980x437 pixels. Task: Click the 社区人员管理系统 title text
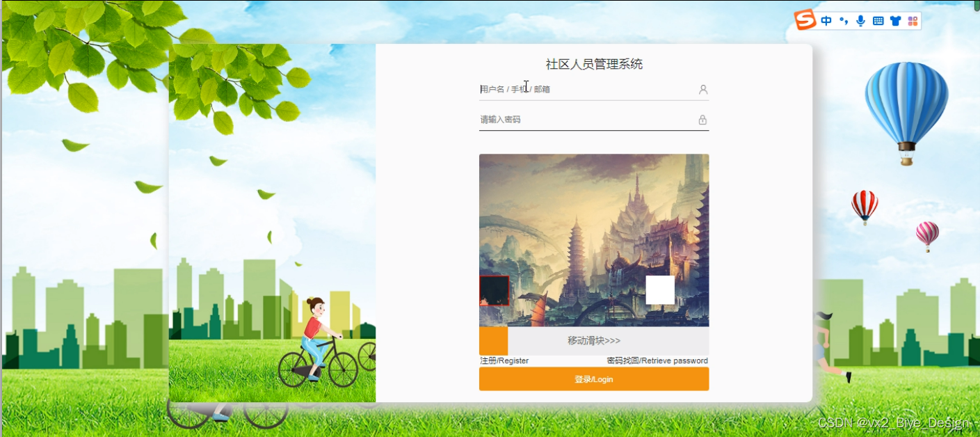coord(594,65)
